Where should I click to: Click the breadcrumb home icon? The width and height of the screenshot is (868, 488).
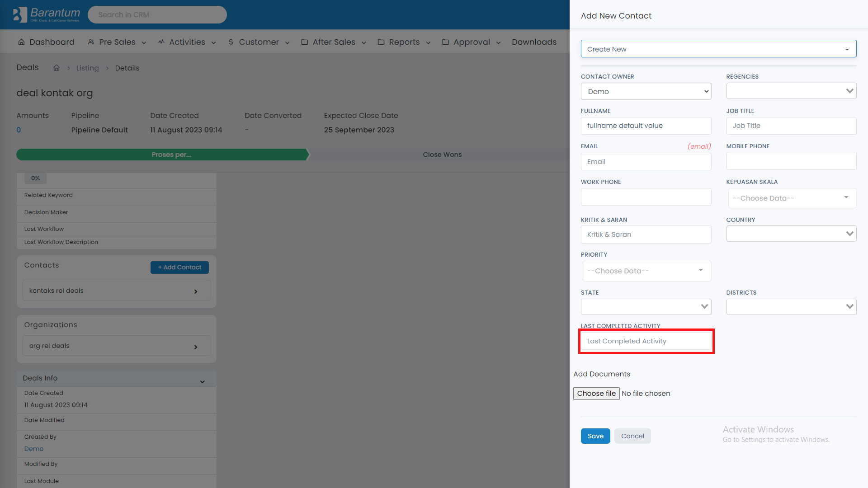click(57, 68)
